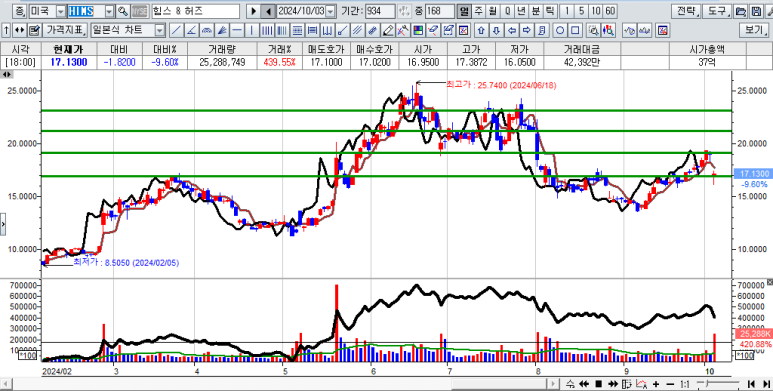This screenshot has height=391, width=773.
Task: Toggle daily period button 일
Action: coord(463,11)
